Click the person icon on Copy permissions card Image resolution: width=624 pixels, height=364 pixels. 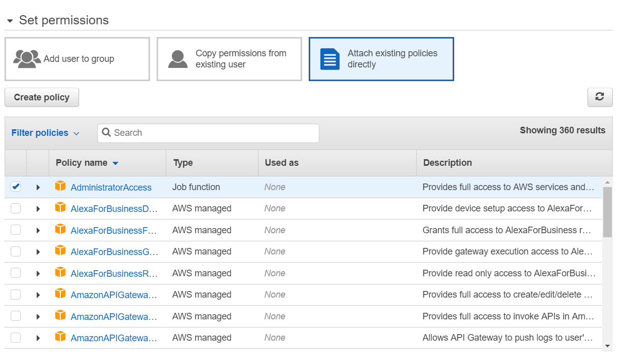pos(178,59)
